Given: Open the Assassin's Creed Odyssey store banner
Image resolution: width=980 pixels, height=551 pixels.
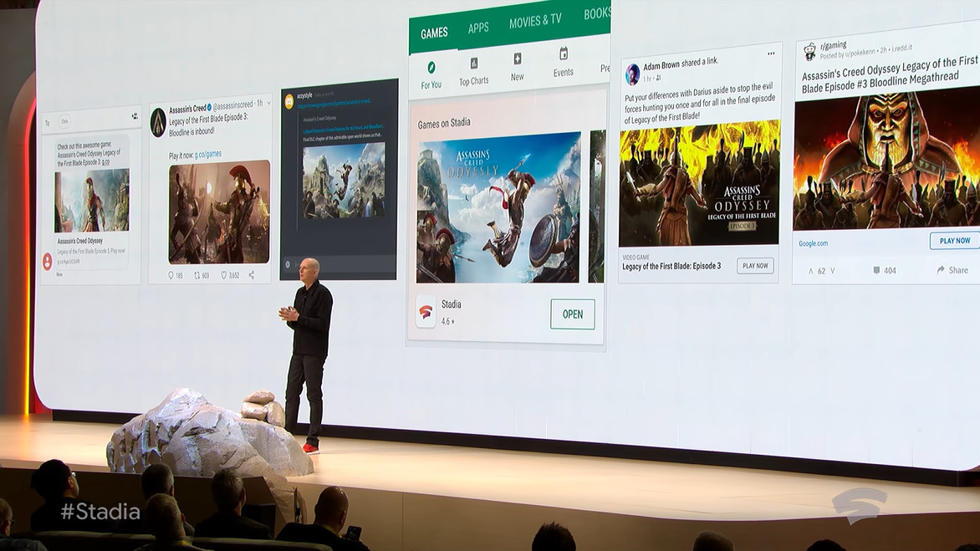Looking at the screenshot, I should tap(498, 207).
